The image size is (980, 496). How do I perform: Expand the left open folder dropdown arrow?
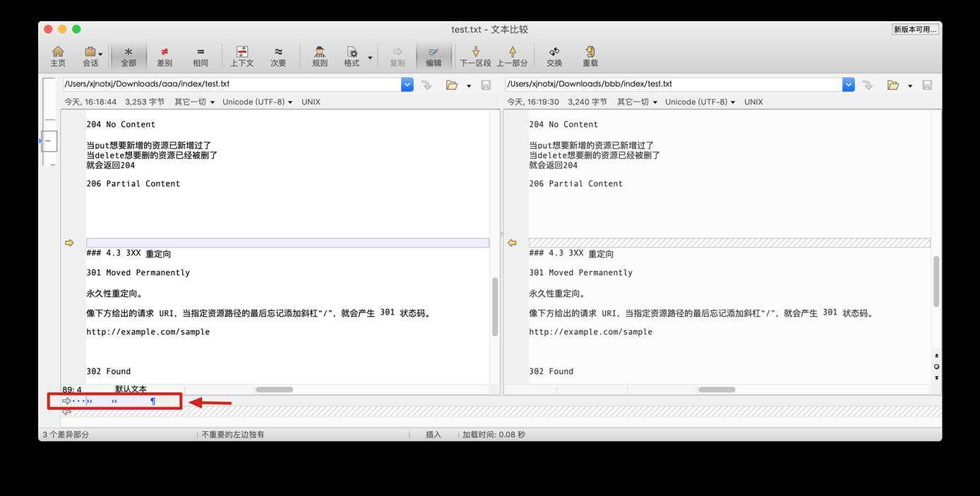[468, 86]
